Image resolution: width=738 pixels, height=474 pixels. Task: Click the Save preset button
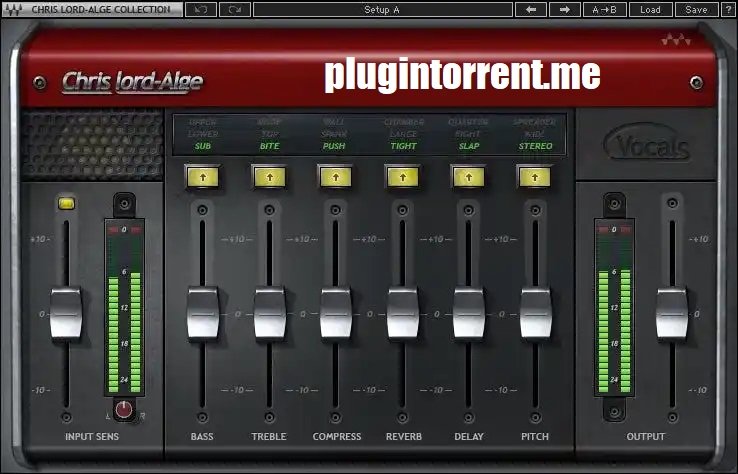pos(696,9)
